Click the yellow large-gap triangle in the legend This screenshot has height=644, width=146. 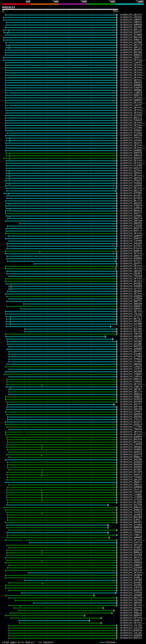[x=19, y=642]
